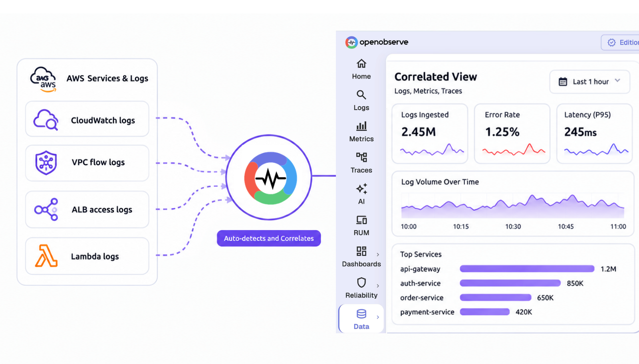Expand the Dashboards submenu chevron

click(x=378, y=255)
